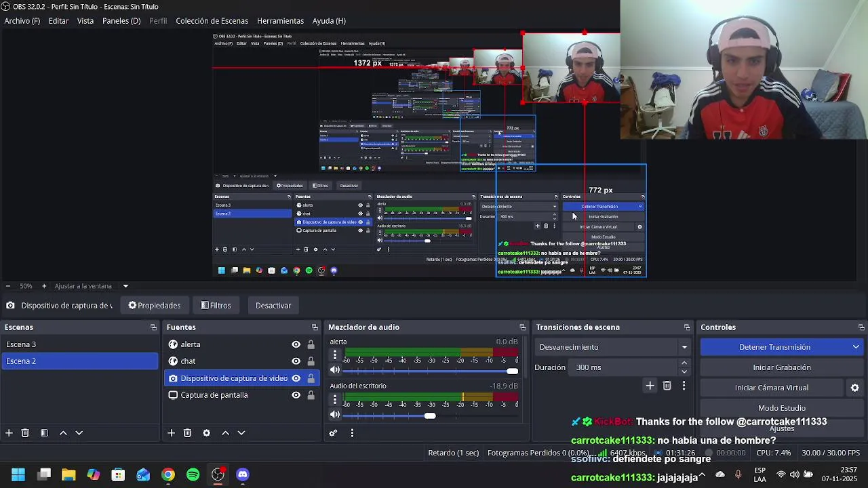The width and height of the screenshot is (868, 488).
Task: Adjust the Audio del escritorio volume slider
Action: pyautogui.click(x=431, y=415)
